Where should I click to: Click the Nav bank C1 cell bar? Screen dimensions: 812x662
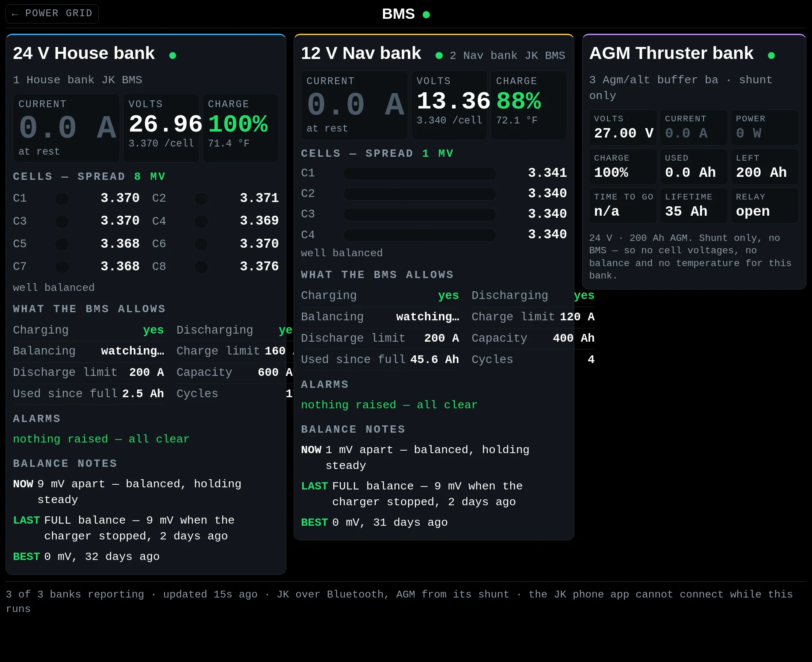pos(420,173)
